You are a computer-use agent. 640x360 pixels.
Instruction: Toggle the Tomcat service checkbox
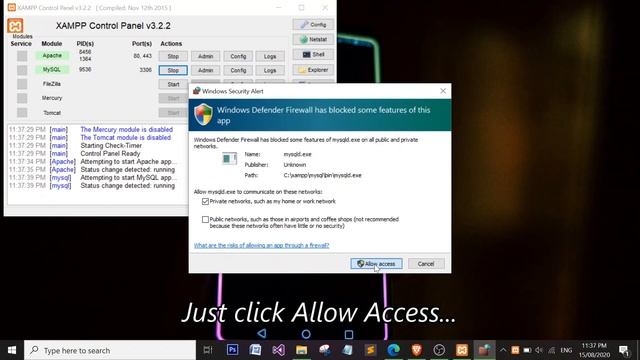tap(22, 112)
